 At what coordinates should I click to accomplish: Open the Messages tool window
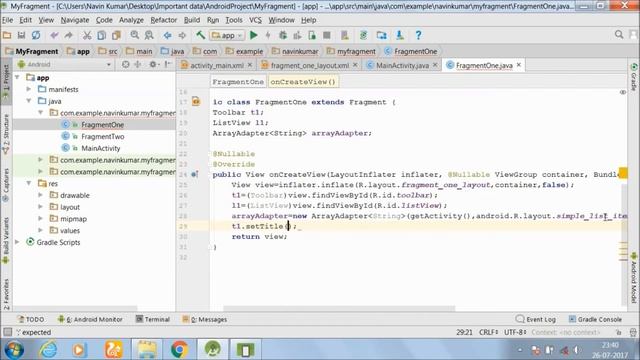[x=204, y=319]
